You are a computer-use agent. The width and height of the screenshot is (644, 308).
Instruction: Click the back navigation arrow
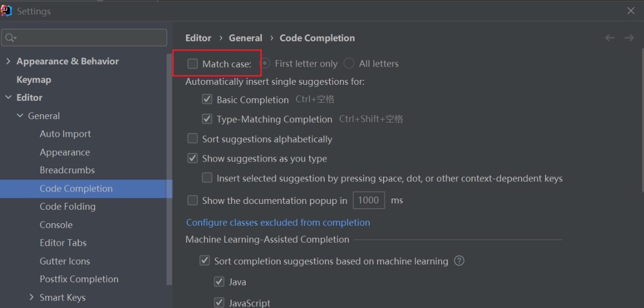610,38
